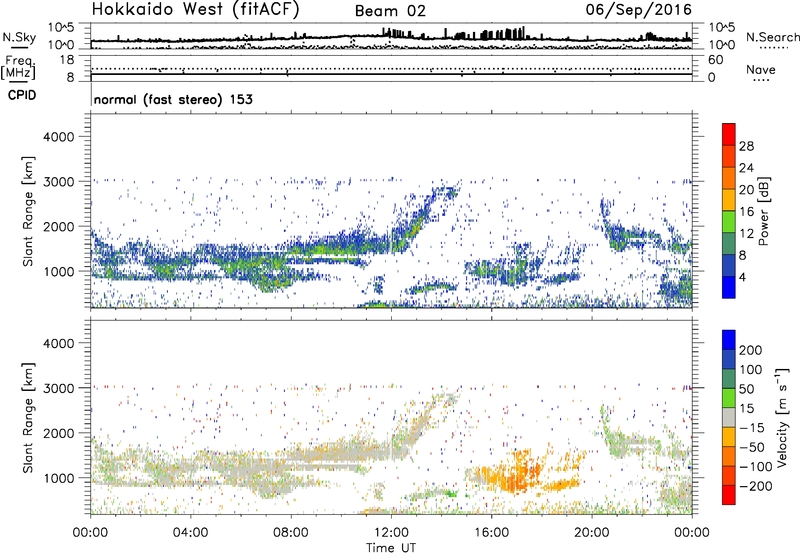
Task: Click the '4000' tick of power panel
Action: point(58,137)
